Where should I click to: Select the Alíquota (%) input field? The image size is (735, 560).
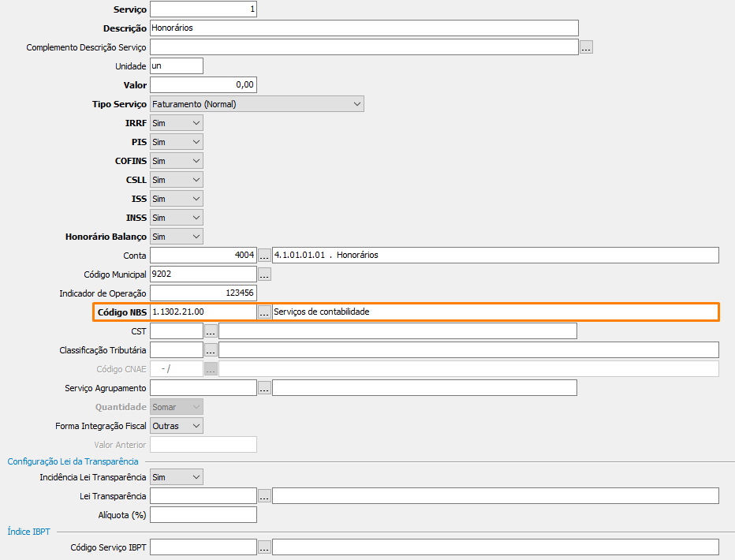coord(203,515)
